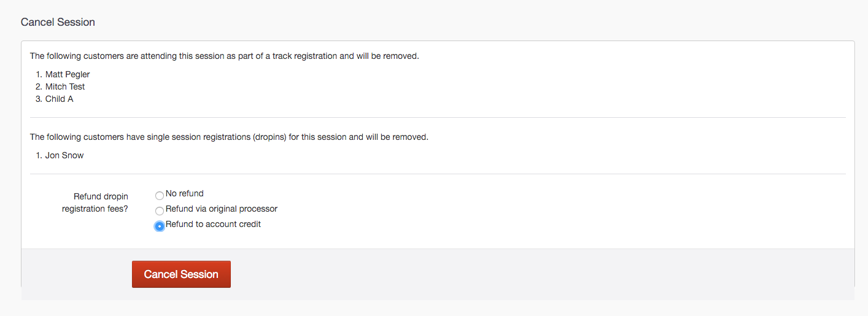The image size is (868, 316).
Task: Click the single session registrations notice
Action: point(229,137)
